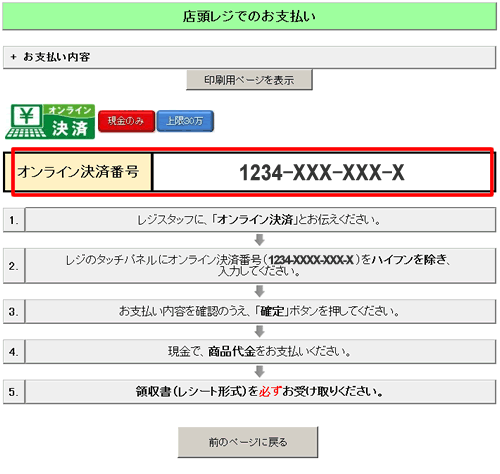The image size is (500, 474).
Task: Select the number 1234-XXX-XXX-X
Action: point(322,172)
